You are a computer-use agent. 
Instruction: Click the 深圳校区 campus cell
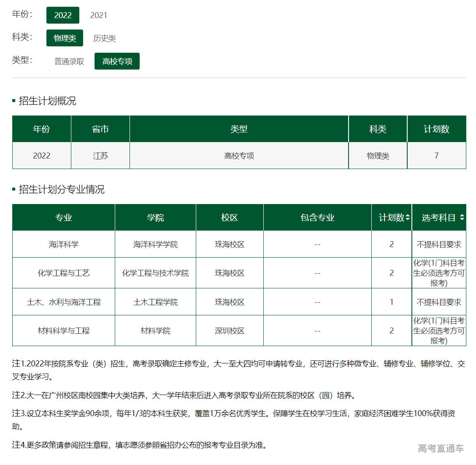230,331
